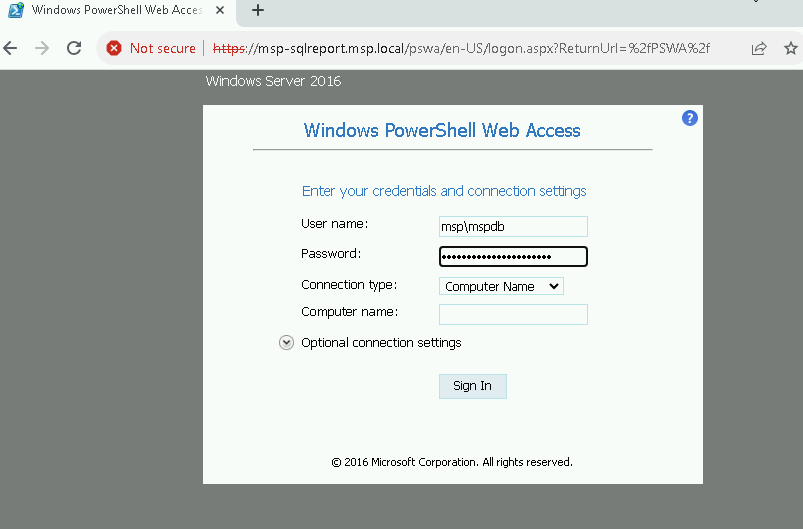Screen dimensions: 803x529
Task: Click the address bar URL
Action: tap(461, 48)
